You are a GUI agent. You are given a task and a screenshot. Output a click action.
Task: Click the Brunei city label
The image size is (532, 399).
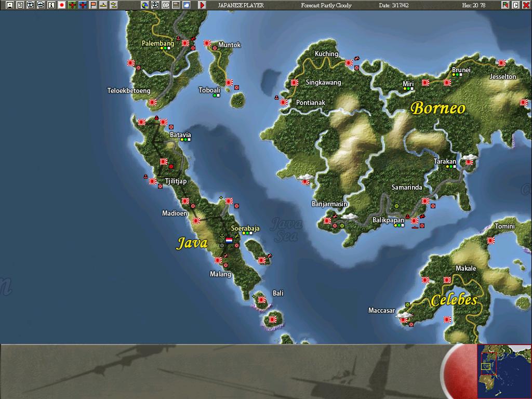(x=461, y=70)
